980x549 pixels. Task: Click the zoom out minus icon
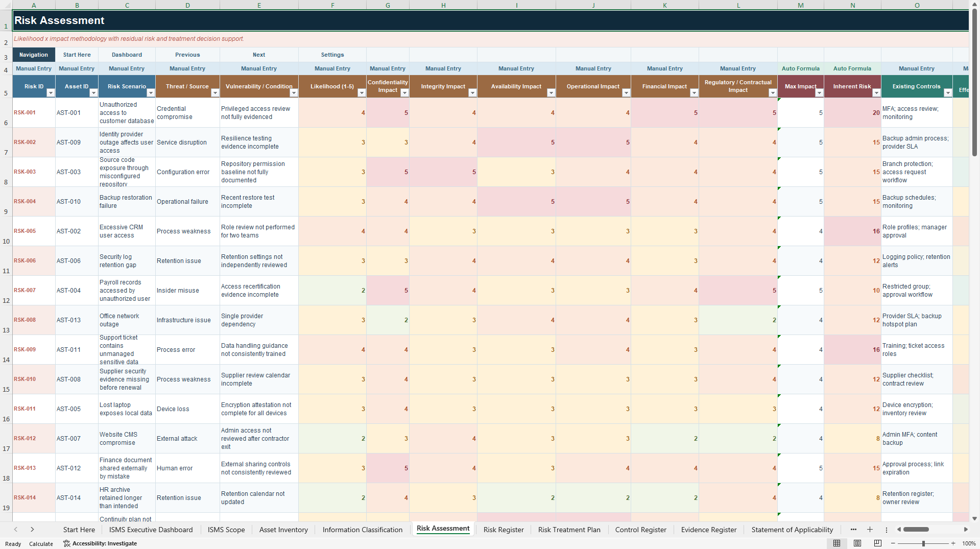tap(893, 543)
